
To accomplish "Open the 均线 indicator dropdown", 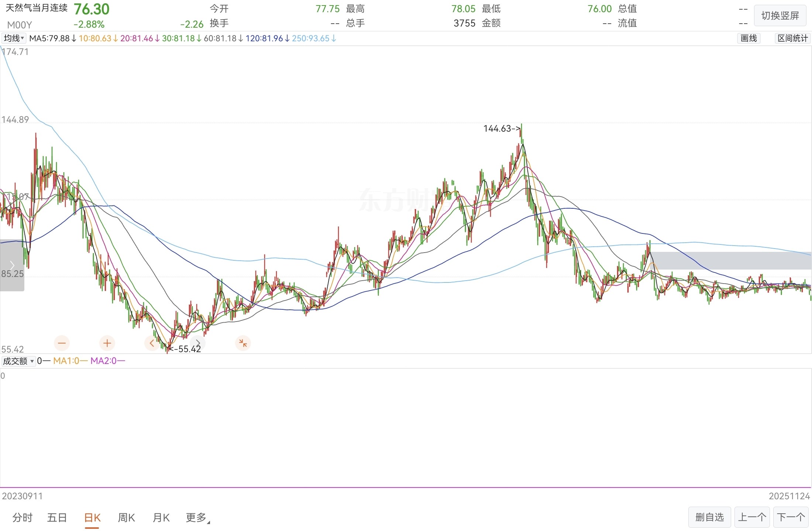I will click(x=14, y=38).
